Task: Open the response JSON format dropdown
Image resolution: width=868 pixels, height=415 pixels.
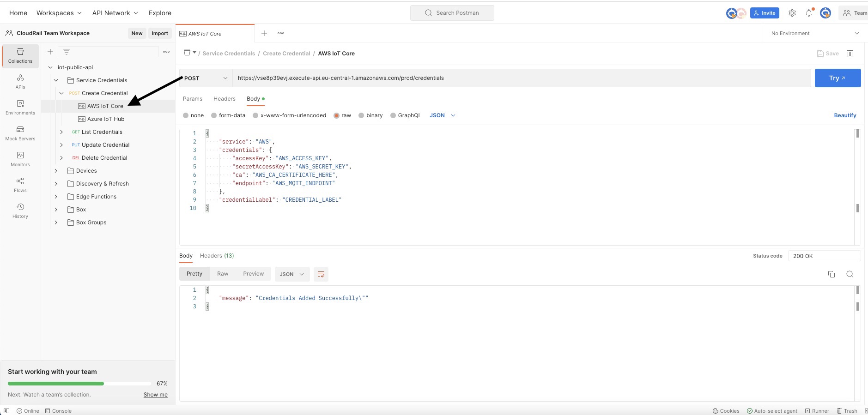Action: [292, 274]
